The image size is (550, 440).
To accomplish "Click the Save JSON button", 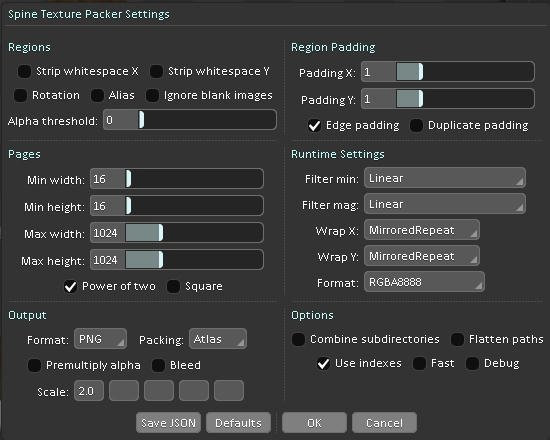I will pyautogui.click(x=168, y=423).
